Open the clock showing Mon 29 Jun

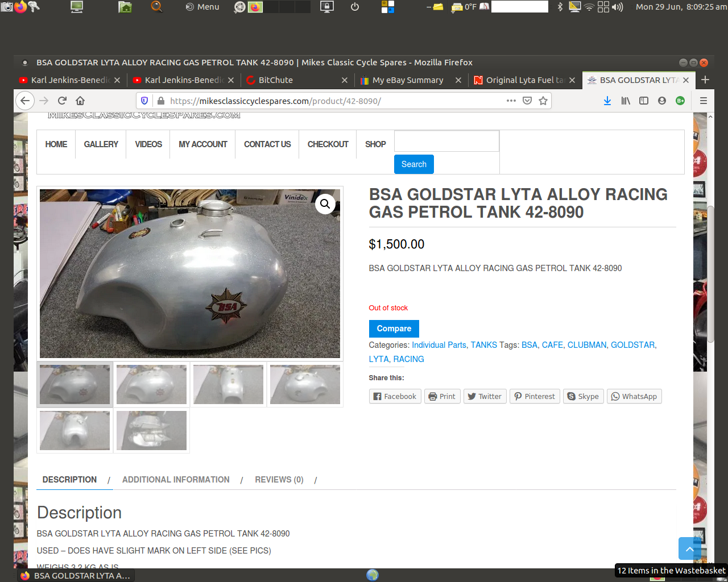pos(681,7)
